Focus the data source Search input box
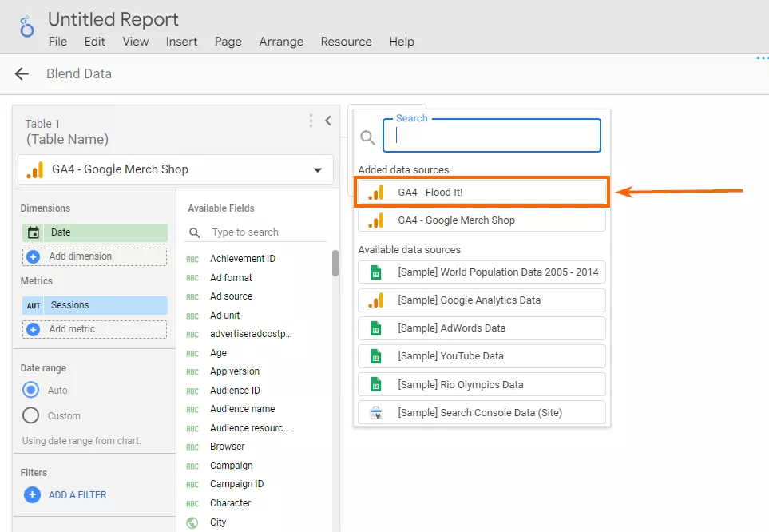 [x=492, y=136]
